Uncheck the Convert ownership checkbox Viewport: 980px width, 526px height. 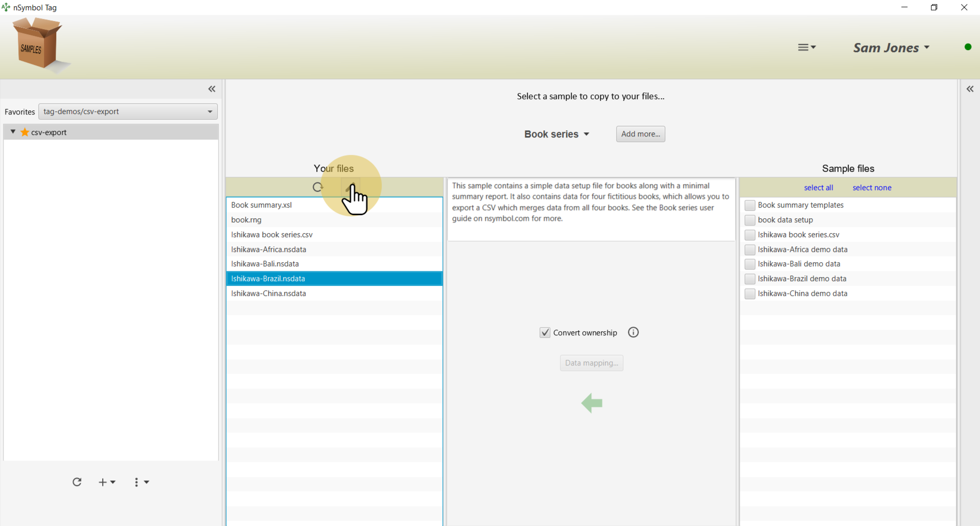(x=545, y=333)
